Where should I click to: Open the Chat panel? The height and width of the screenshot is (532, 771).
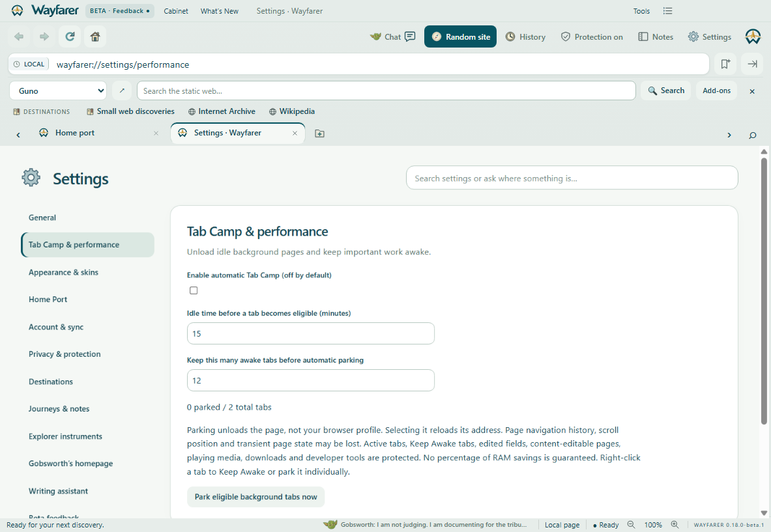[x=393, y=37]
